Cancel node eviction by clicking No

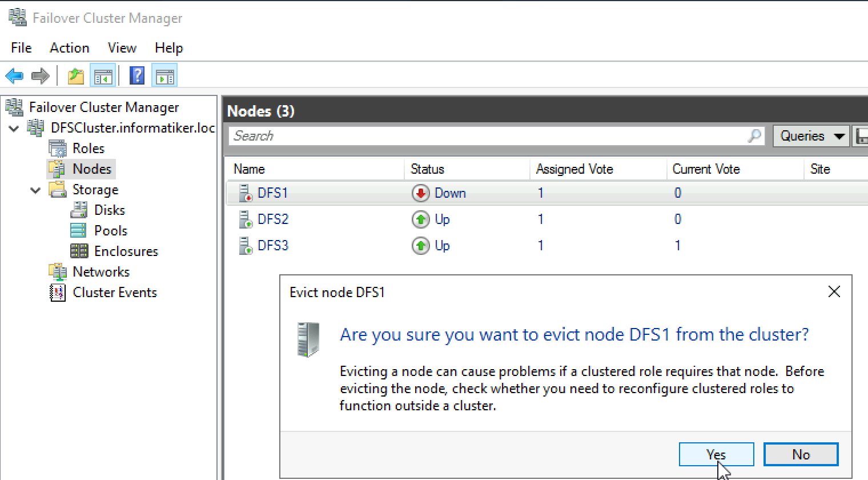(801, 454)
